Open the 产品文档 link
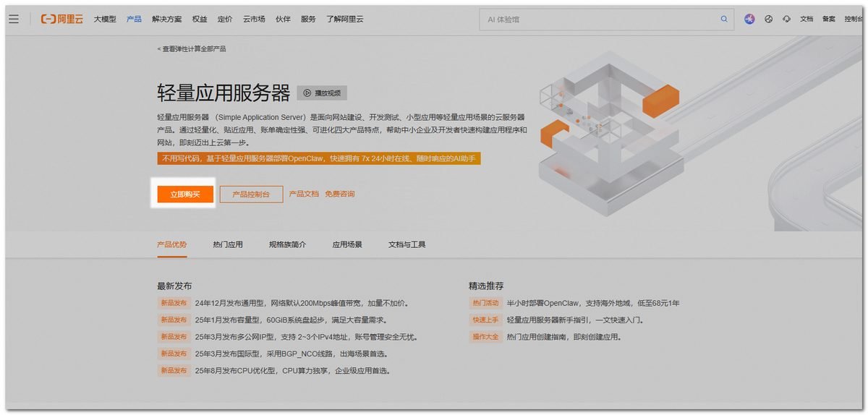 304,194
